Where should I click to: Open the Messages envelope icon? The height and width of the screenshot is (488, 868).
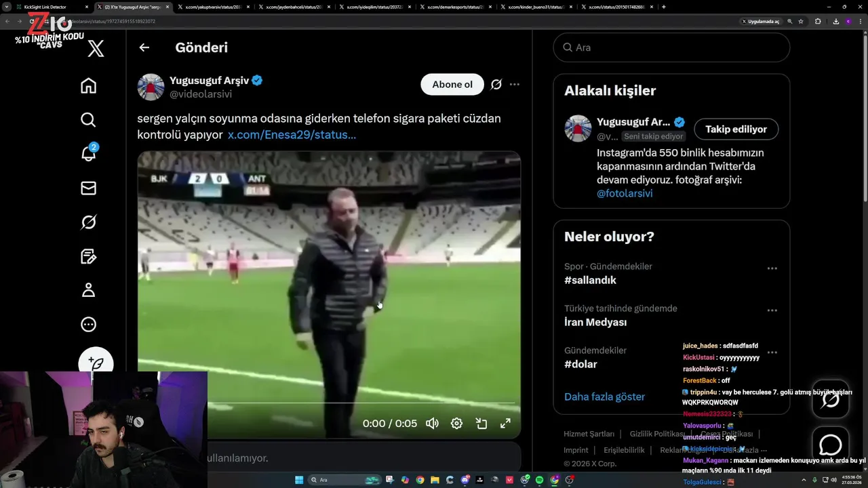click(88, 188)
